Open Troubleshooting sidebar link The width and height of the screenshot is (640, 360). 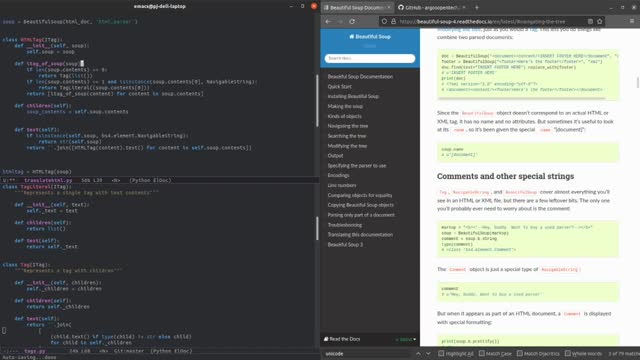(x=344, y=225)
